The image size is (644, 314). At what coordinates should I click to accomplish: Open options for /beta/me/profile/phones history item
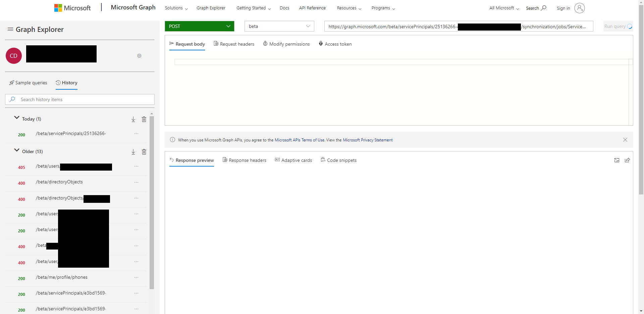click(x=136, y=278)
